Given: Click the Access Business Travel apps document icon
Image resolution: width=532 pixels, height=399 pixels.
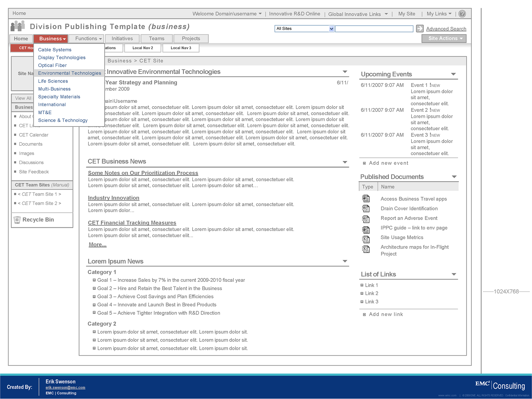Looking at the screenshot, I should [x=366, y=198].
